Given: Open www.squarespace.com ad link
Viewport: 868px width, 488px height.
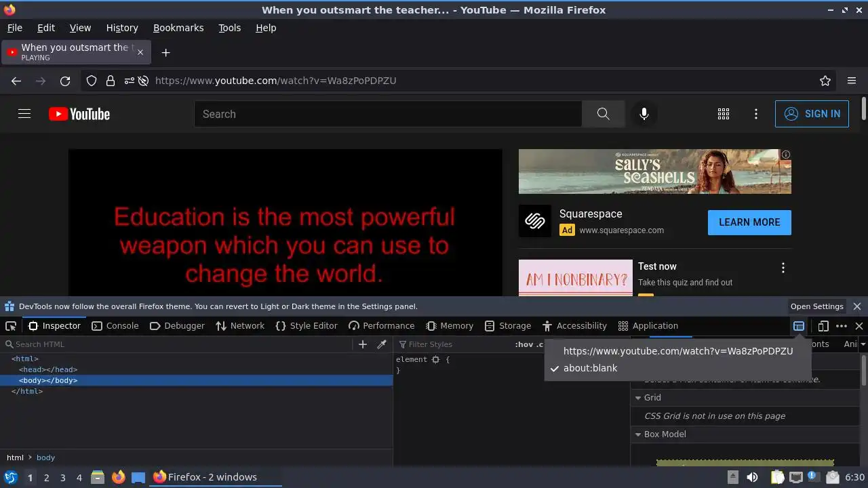Looking at the screenshot, I should pyautogui.click(x=621, y=230).
